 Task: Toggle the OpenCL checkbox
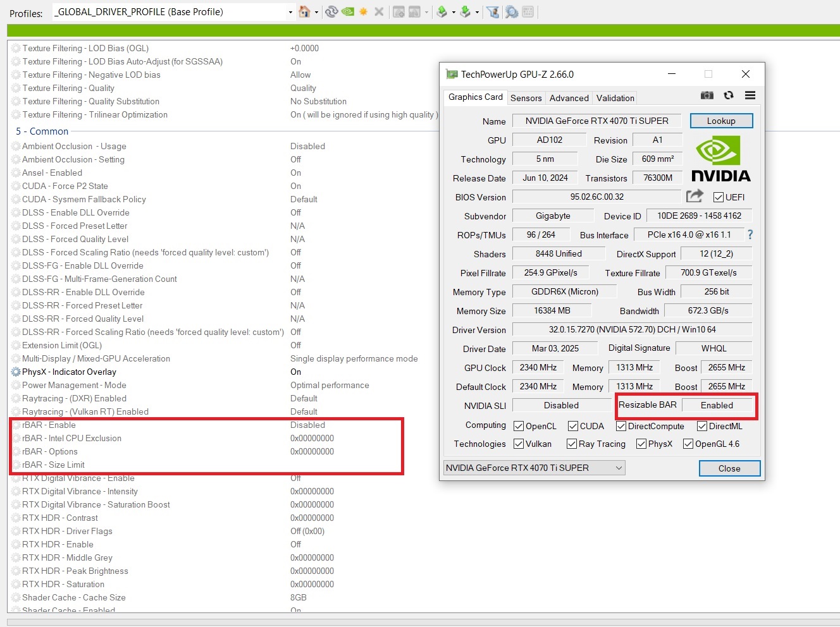[x=519, y=426]
